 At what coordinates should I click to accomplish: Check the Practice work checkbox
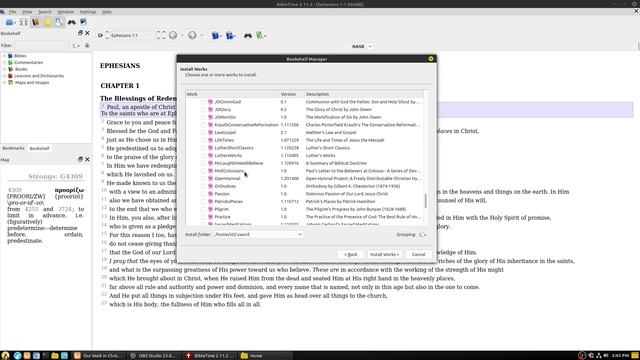[203, 217]
